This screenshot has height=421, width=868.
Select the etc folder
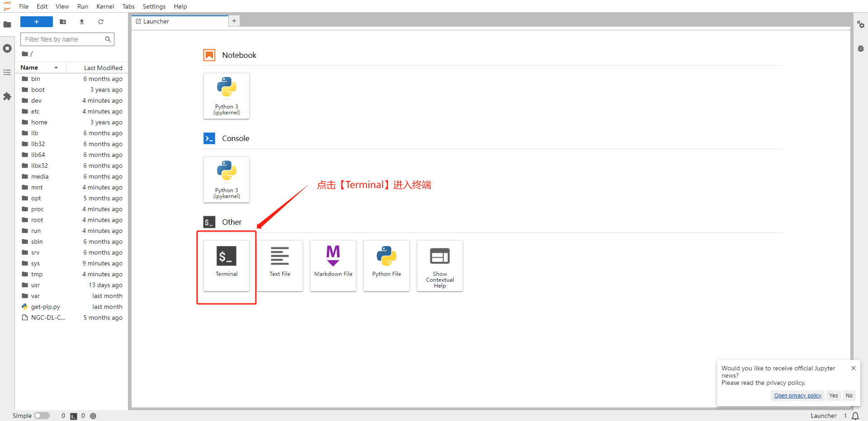pyautogui.click(x=72, y=111)
